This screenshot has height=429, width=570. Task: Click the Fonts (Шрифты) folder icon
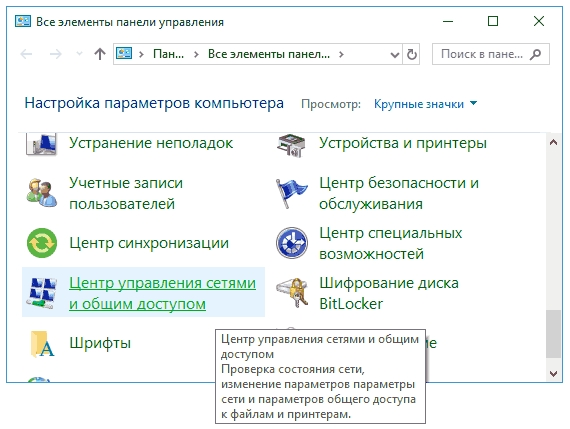tap(42, 344)
